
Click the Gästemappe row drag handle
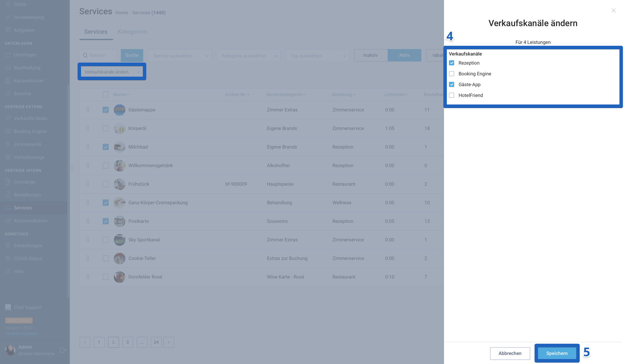pos(88,110)
